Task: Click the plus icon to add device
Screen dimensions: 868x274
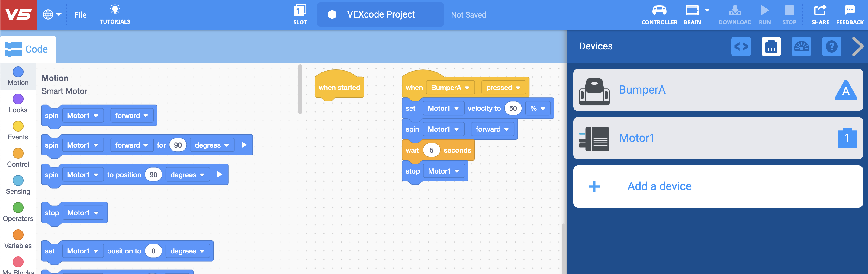Action: [594, 186]
